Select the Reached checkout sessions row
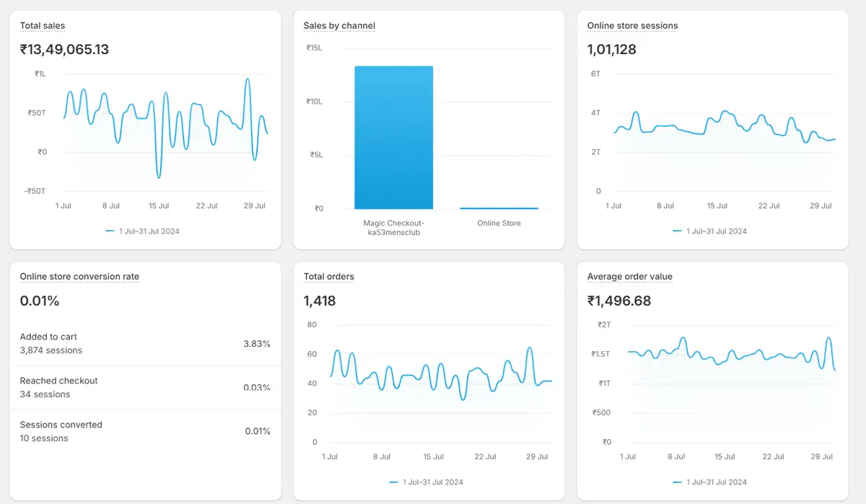 click(x=144, y=388)
